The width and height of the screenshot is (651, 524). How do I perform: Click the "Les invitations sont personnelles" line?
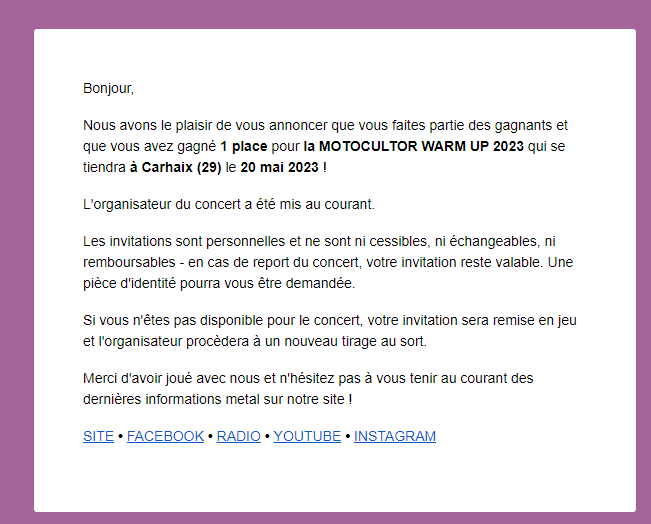tap(319, 241)
